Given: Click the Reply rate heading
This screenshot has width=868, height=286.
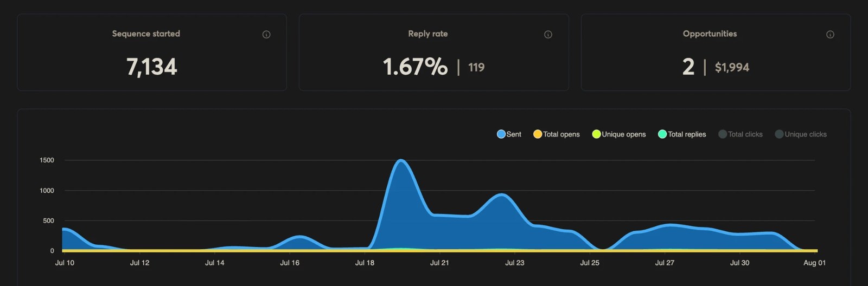Looking at the screenshot, I should tap(428, 34).
